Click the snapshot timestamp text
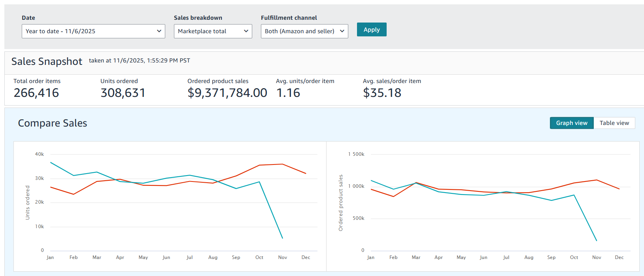 point(139,60)
